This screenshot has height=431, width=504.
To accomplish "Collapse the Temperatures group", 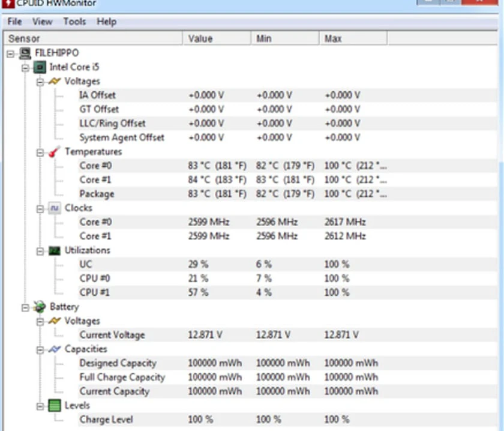I will click(x=40, y=152).
